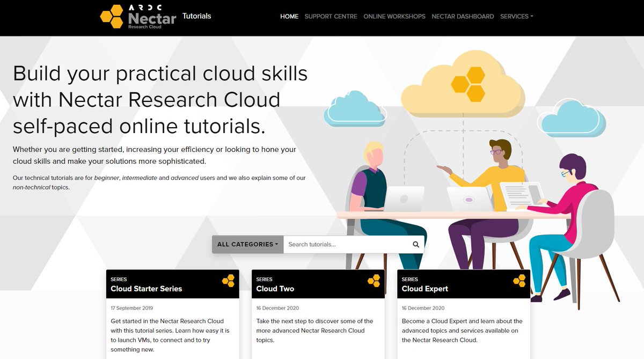
Task: Go to the Home page
Action: tap(289, 17)
